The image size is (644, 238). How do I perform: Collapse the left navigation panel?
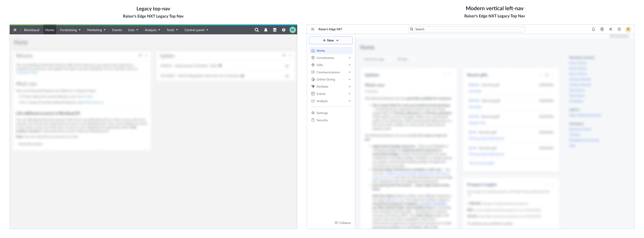[343, 222]
